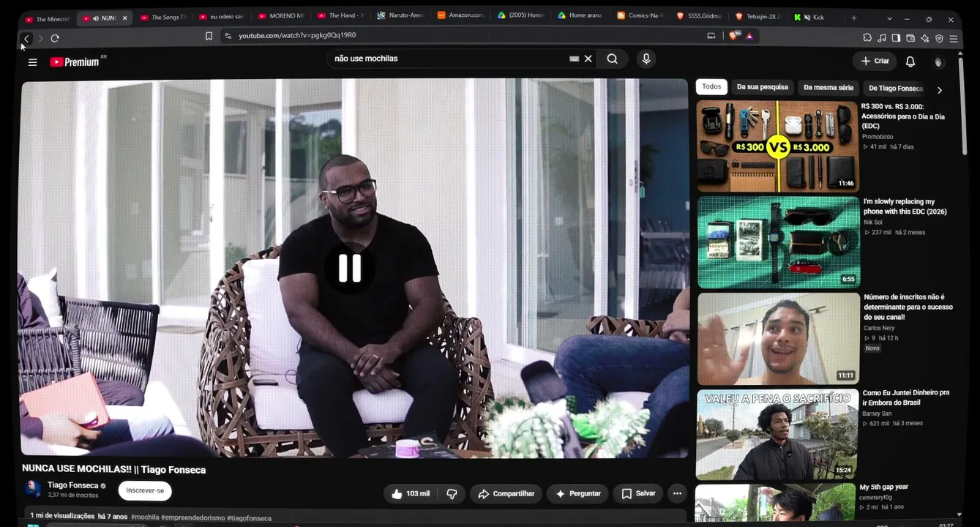Go back using the browser back arrow
This screenshot has width=980, height=527.
(26, 38)
